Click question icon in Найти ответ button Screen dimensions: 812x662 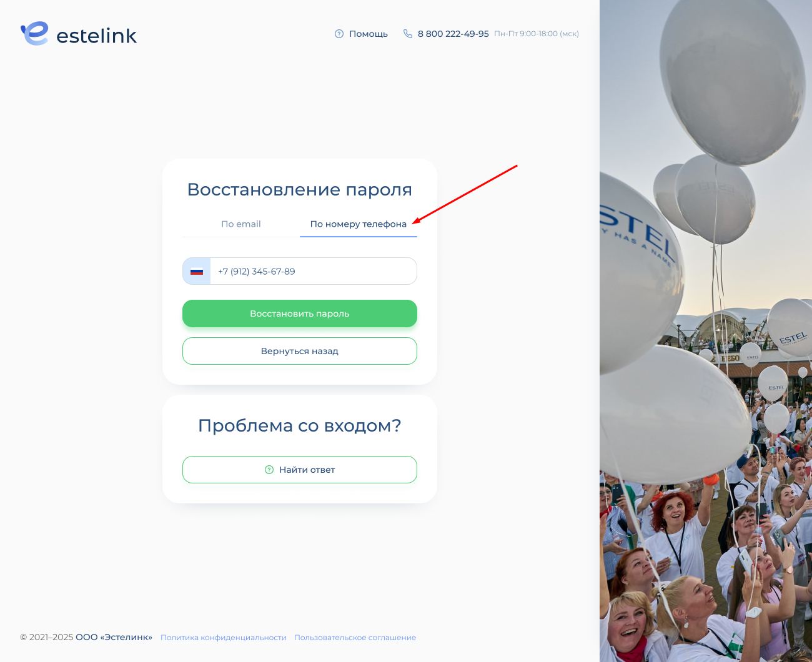tap(269, 470)
